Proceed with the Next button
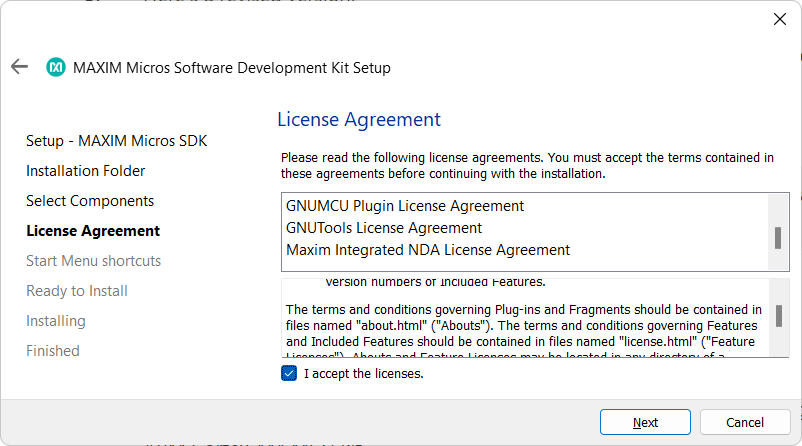 [x=645, y=422]
